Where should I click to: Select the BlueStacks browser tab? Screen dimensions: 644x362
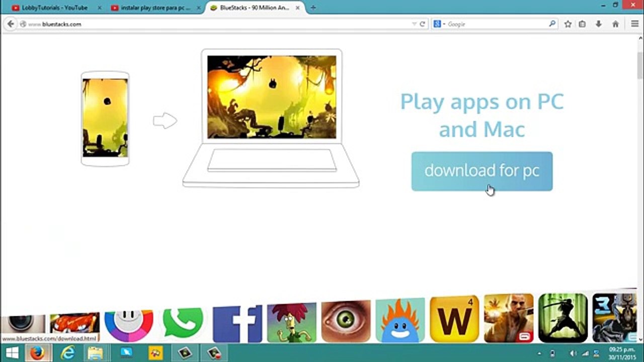coord(254,8)
